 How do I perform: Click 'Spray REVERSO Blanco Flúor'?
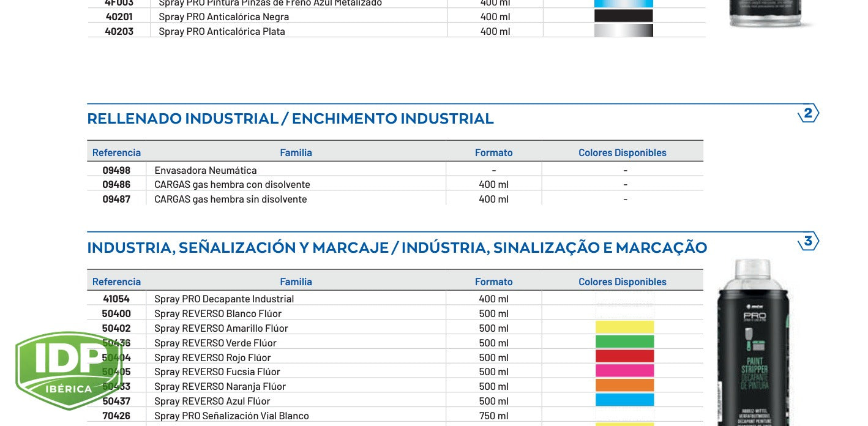pos(218,313)
